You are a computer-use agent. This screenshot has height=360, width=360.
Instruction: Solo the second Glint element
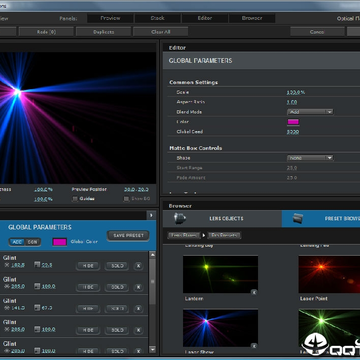pyautogui.click(x=117, y=287)
